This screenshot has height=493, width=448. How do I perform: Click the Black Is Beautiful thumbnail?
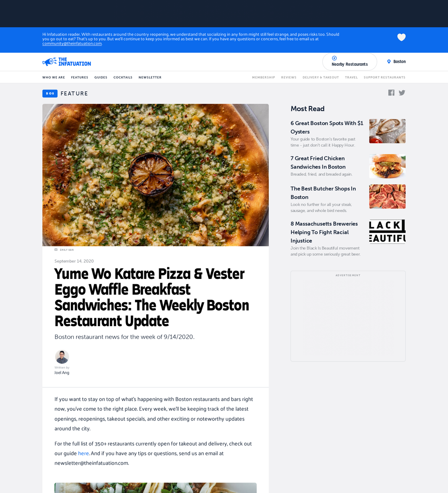click(387, 231)
